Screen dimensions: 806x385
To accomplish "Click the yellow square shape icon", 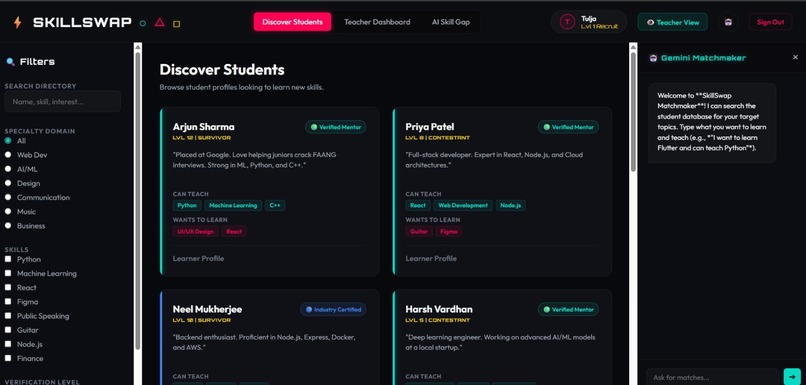I will (x=176, y=24).
